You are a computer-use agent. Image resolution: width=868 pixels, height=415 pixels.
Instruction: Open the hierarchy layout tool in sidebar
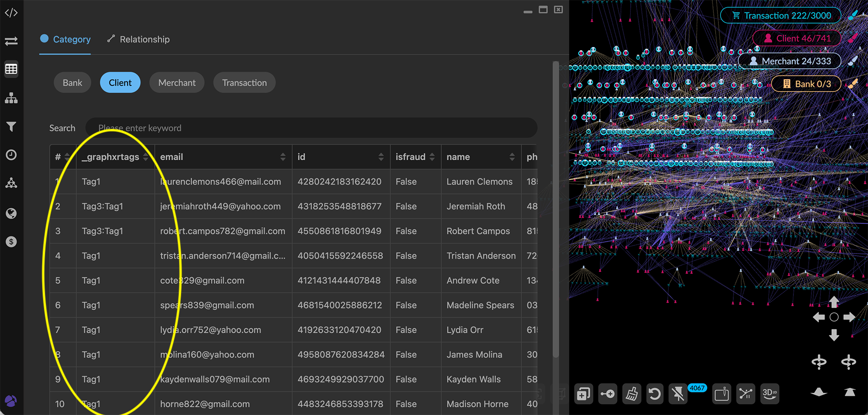11,98
